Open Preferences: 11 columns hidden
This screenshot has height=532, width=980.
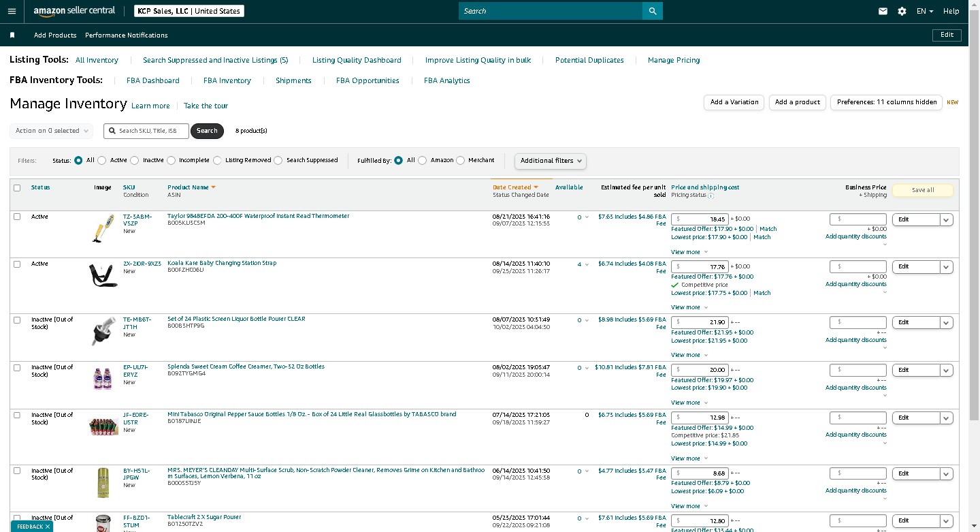pyautogui.click(x=887, y=102)
